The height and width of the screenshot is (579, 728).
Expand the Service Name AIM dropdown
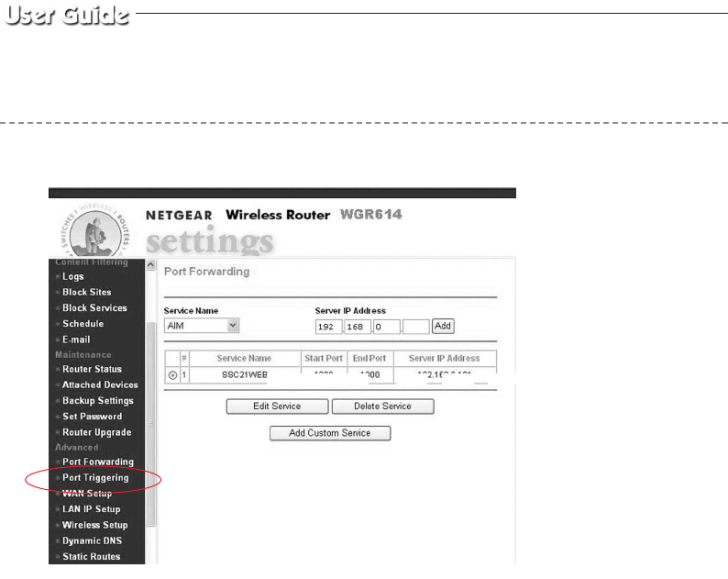click(x=202, y=326)
